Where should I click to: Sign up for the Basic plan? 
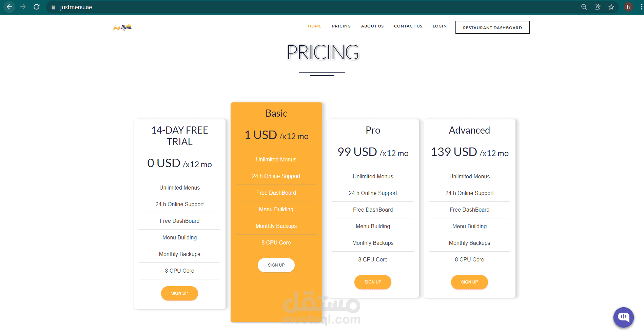(276, 265)
